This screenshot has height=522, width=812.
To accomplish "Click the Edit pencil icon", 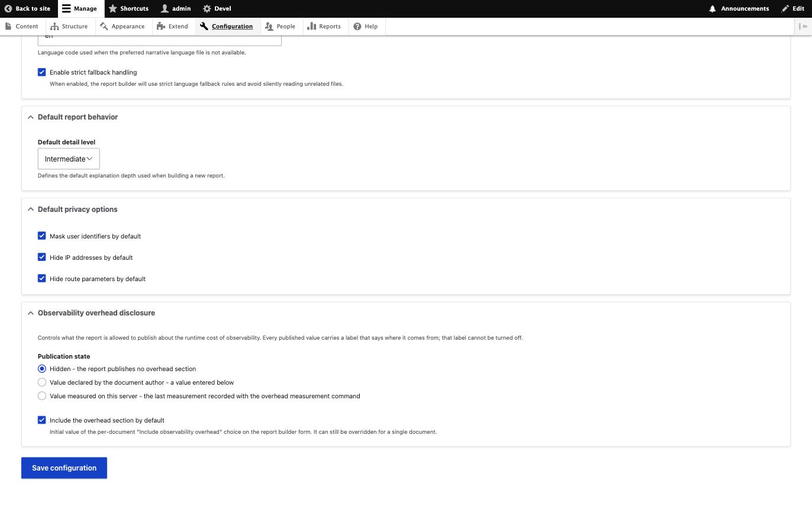I will (x=785, y=9).
